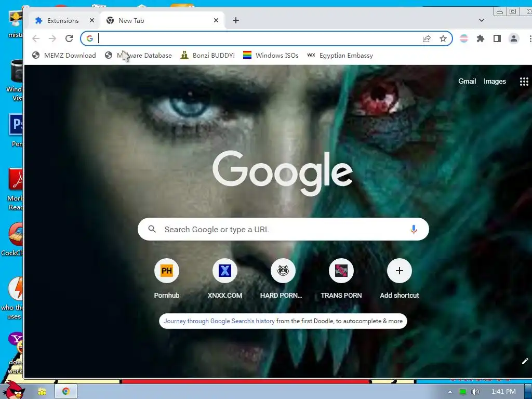
Task: Open the Adobe Reader desktop icon
Action: 16,189
